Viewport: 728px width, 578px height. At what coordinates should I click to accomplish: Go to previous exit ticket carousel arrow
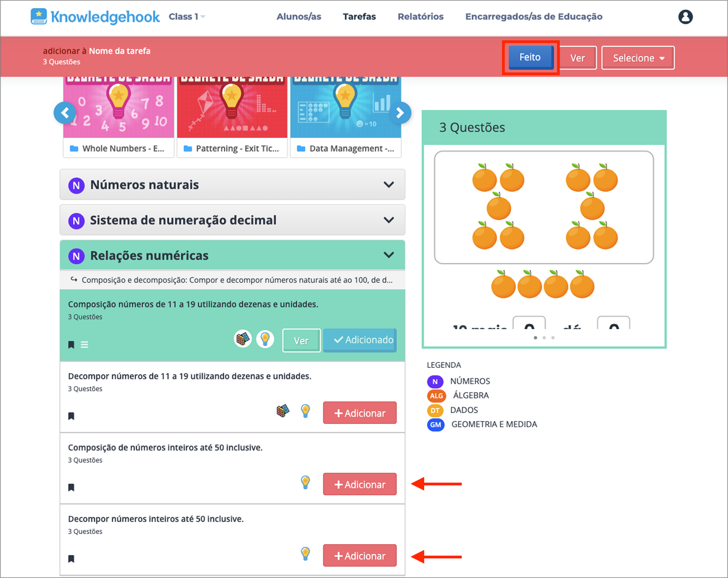click(65, 113)
